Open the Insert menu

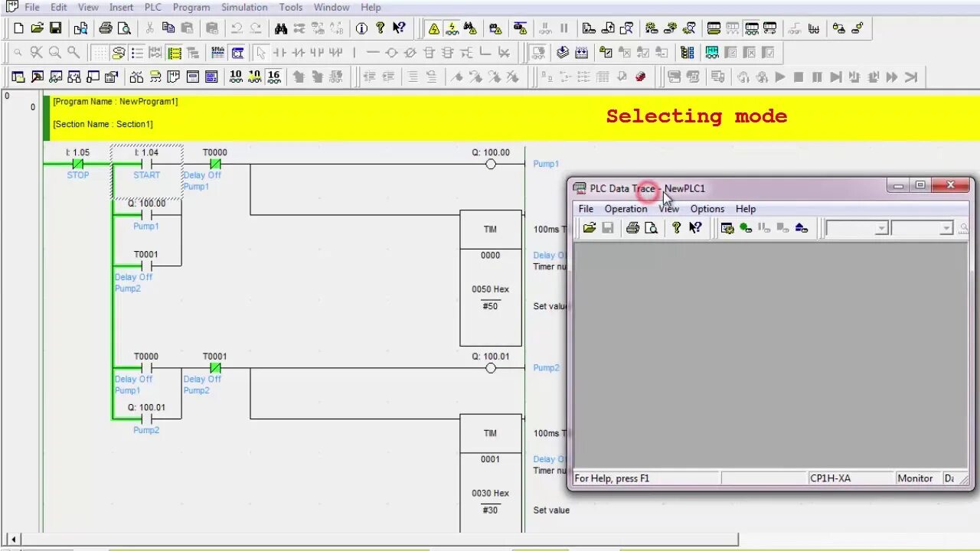click(x=122, y=7)
